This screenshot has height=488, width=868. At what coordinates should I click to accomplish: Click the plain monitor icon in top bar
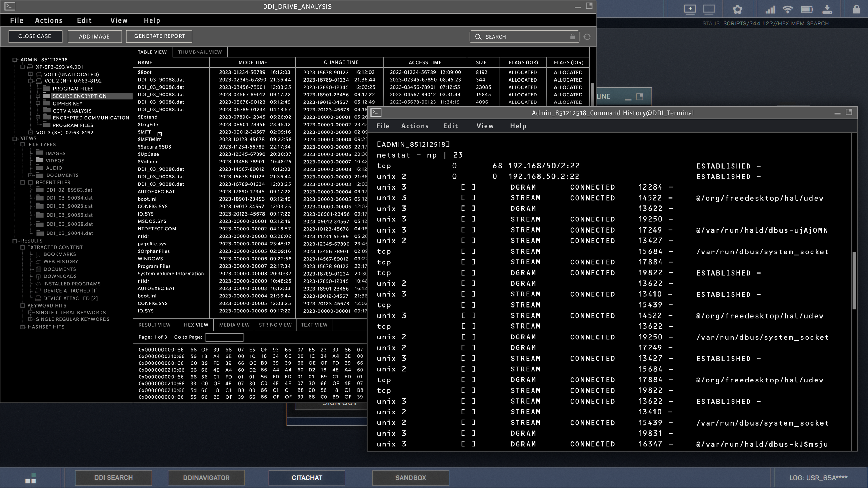(x=709, y=9)
